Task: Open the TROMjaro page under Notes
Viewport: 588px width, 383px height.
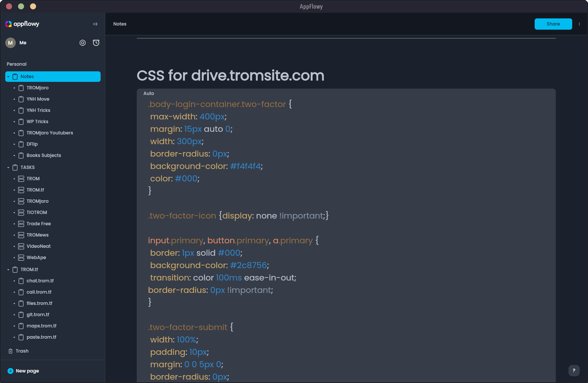Action: [38, 88]
